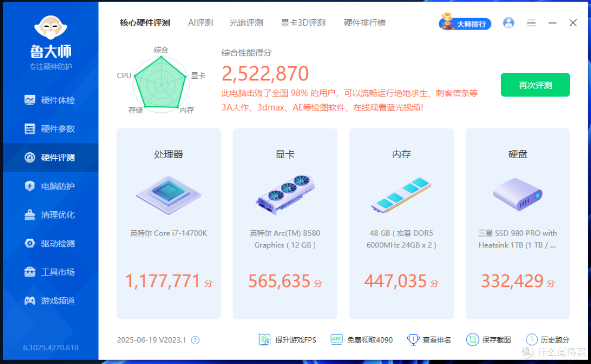Click the 保存截图 link

click(496, 340)
